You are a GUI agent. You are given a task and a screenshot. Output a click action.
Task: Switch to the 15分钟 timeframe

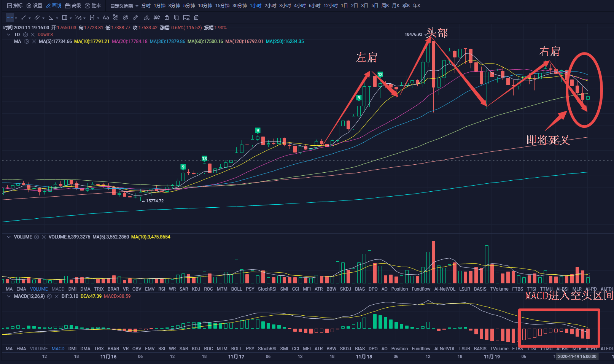click(x=222, y=6)
